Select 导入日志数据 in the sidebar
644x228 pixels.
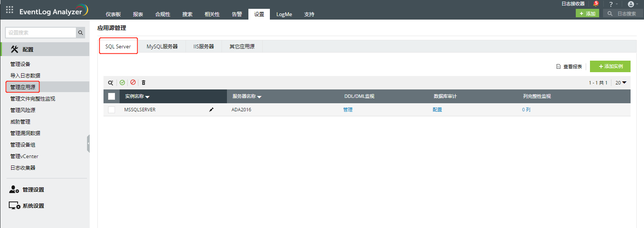25,76
